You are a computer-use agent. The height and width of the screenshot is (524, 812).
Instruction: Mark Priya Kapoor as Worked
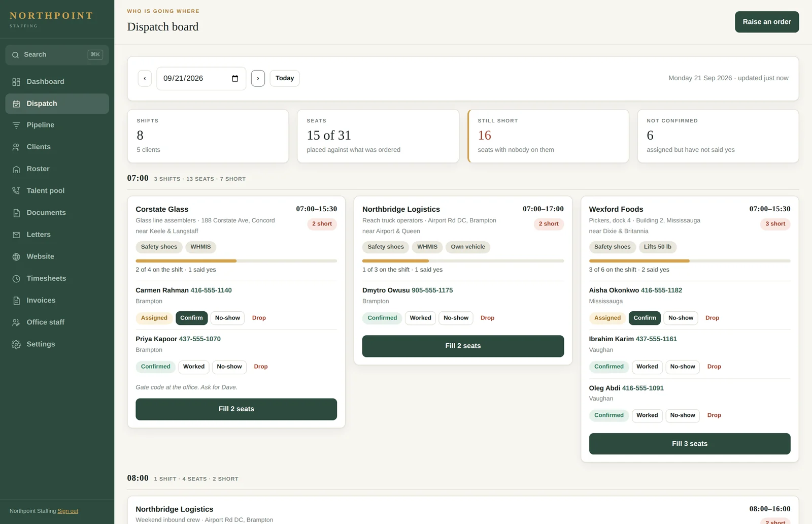tap(194, 367)
